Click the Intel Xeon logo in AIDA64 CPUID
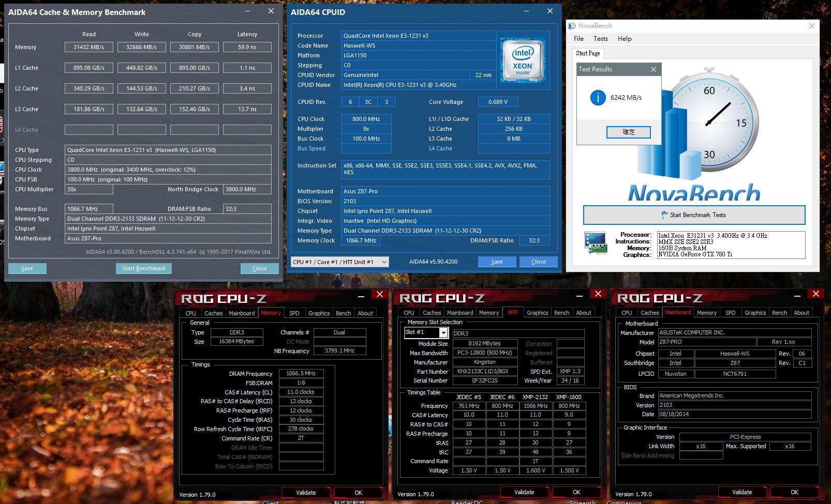The width and height of the screenshot is (831, 504). 523,60
